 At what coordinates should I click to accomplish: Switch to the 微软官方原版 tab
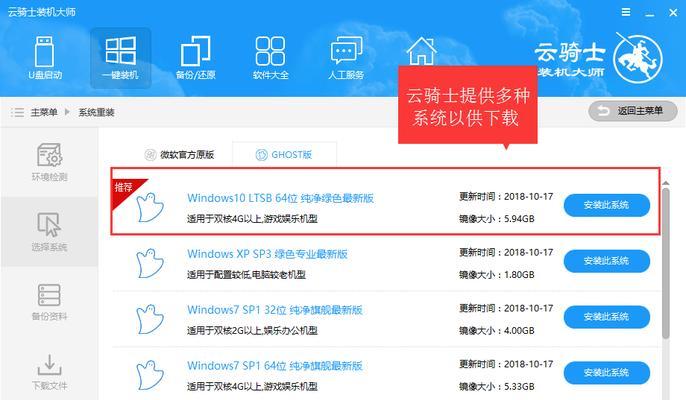(x=179, y=154)
